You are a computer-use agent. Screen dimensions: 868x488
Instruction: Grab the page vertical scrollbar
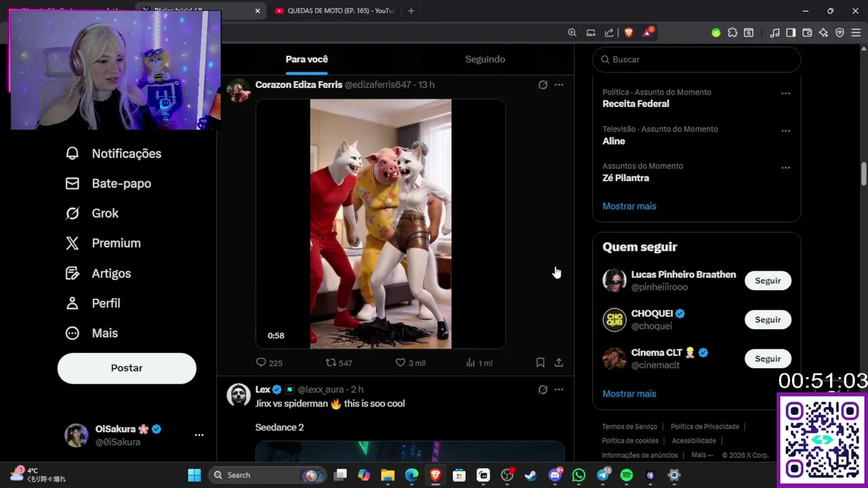(864, 173)
